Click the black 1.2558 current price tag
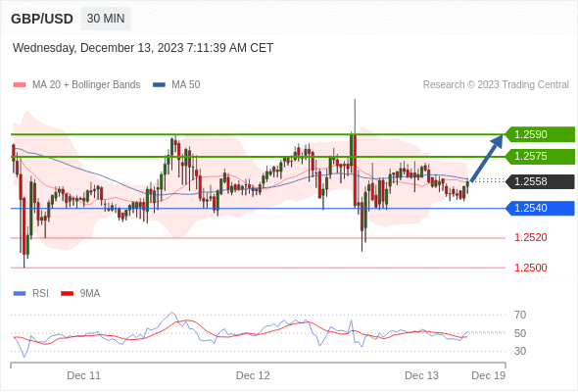This screenshot has width=578, height=392. pos(540,181)
